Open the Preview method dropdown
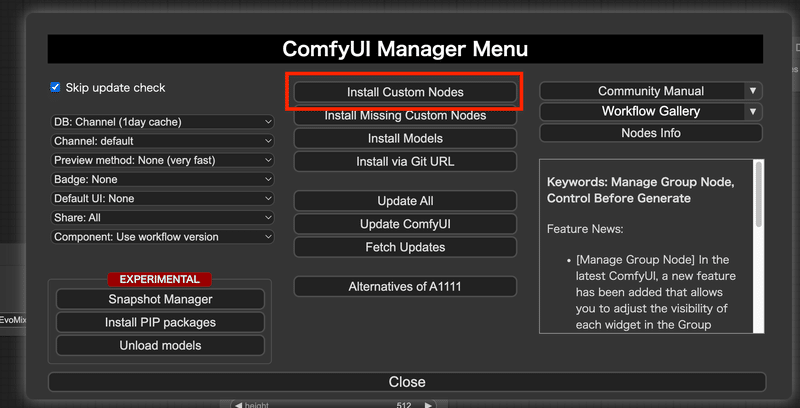800x408 pixels. [162, 160]
